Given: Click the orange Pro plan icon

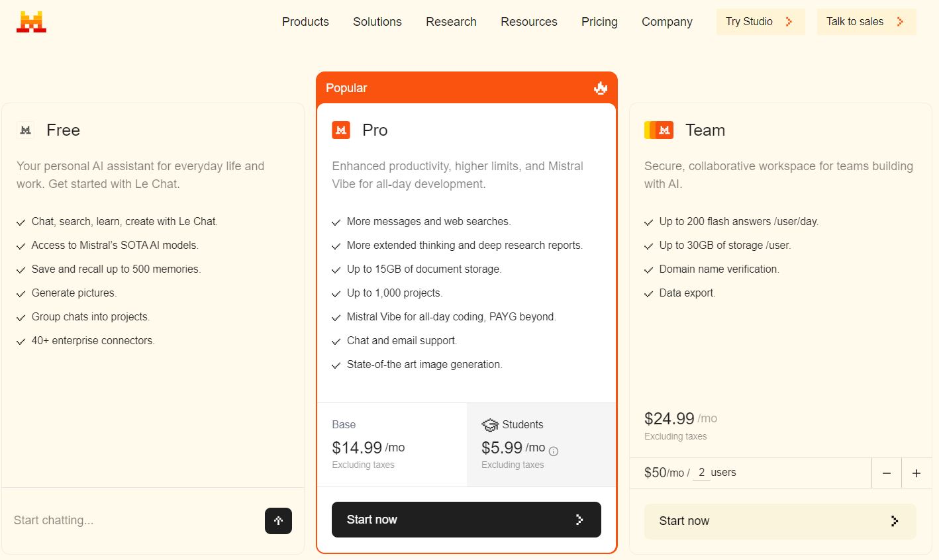Looking at the screenshot, I should tap(341, 130).
